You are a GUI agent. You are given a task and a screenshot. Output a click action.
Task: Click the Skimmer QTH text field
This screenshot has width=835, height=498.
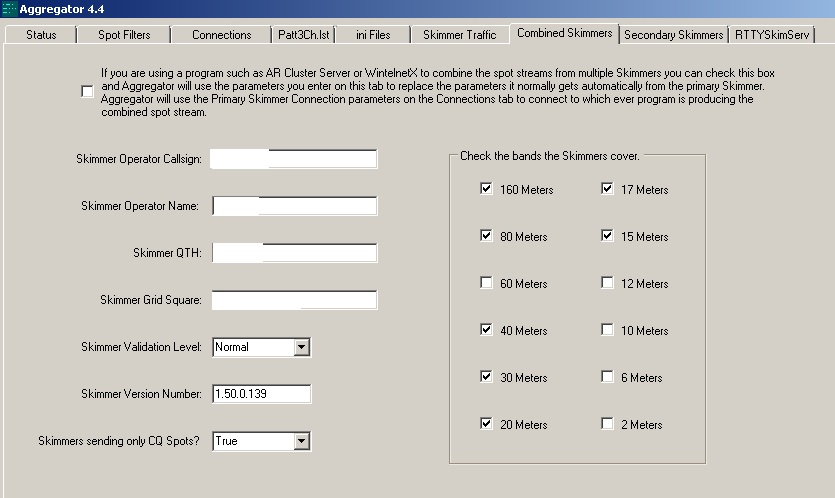coord(294,253)
